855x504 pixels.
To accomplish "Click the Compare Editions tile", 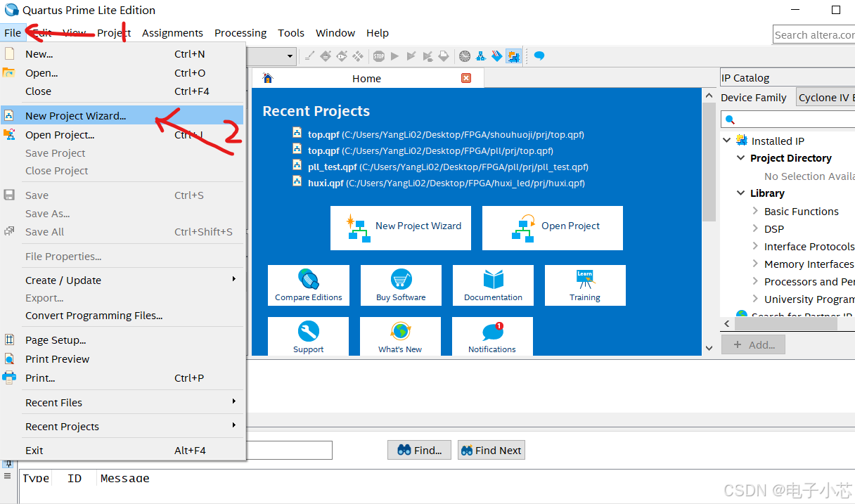I will pyautogui.click(x=309, y=285).
